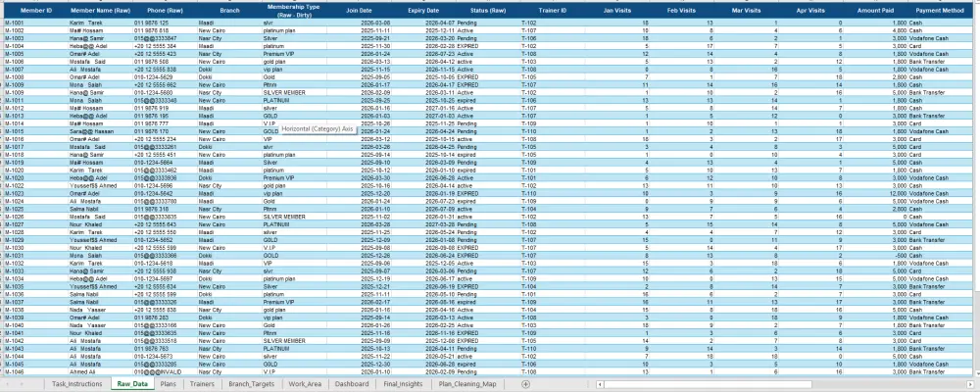Click the horizontal scrollbar left arrow
Viewport: 980px width, 392px height.
[600, 384]
